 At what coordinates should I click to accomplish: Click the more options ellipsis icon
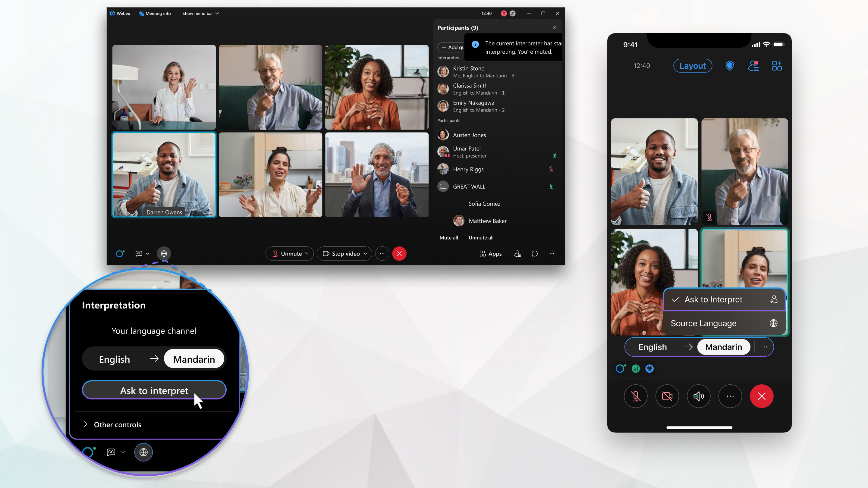[x=382, y=253]
